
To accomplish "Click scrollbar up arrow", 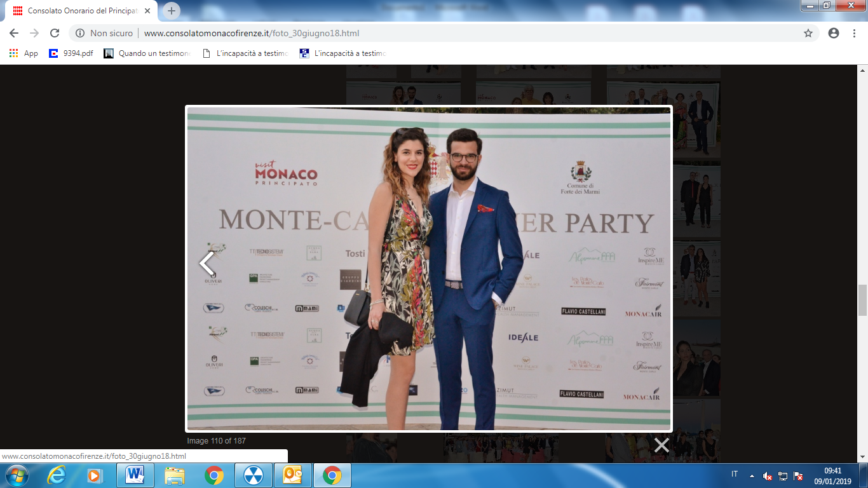I will point(862,69).
